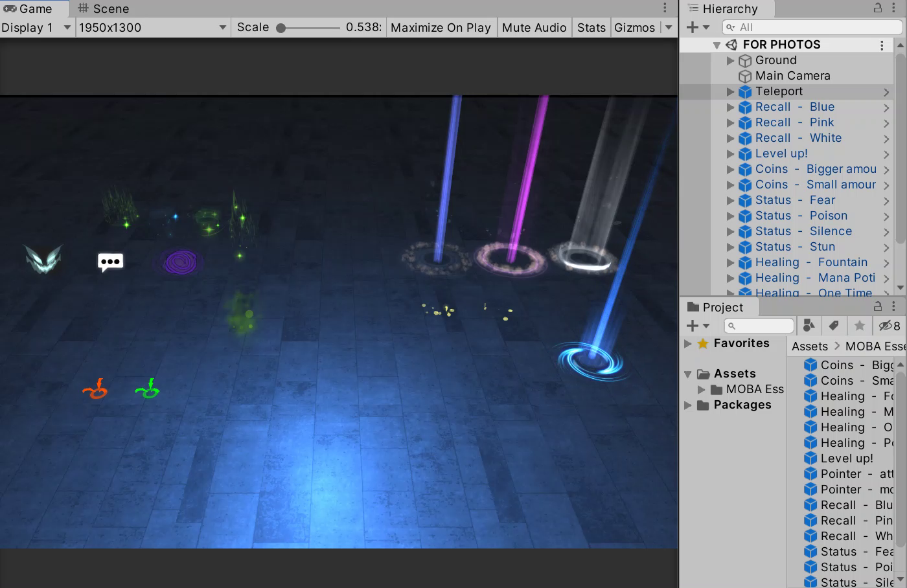Click the Teleport prefab icon
This screenshot has height=588, width=907.
pyautogui.click(x=745, y=92)
